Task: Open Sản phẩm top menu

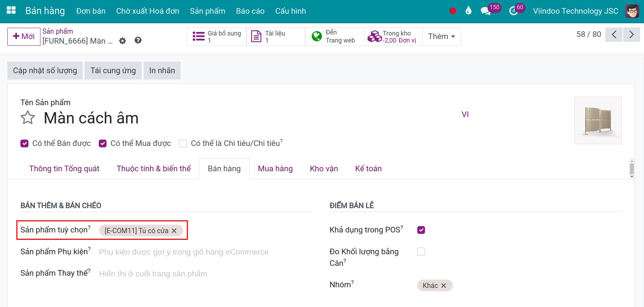Action: (x=207, y=11)
